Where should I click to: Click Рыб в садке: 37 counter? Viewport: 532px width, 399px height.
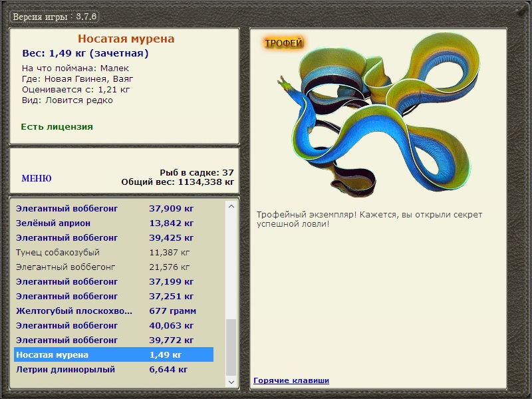[197, 172]
